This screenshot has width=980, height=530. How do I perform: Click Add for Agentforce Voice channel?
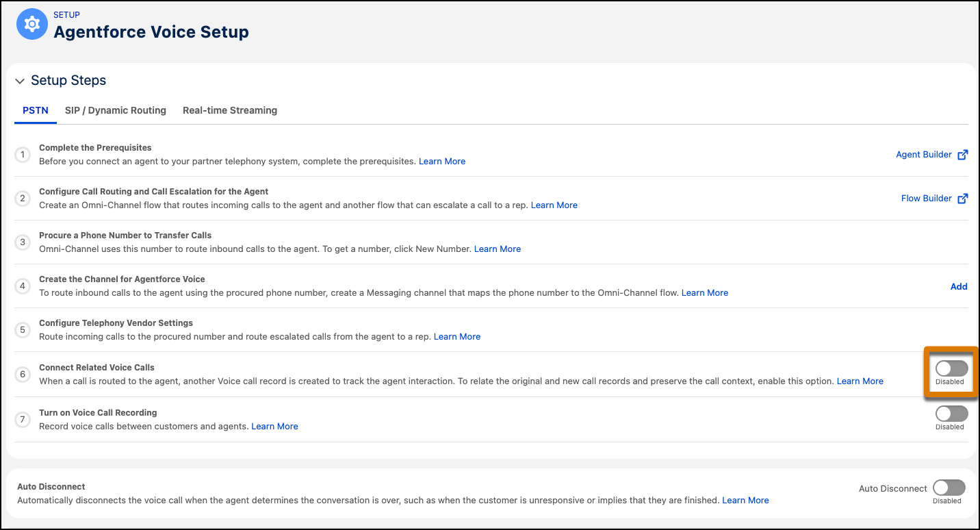959,286
